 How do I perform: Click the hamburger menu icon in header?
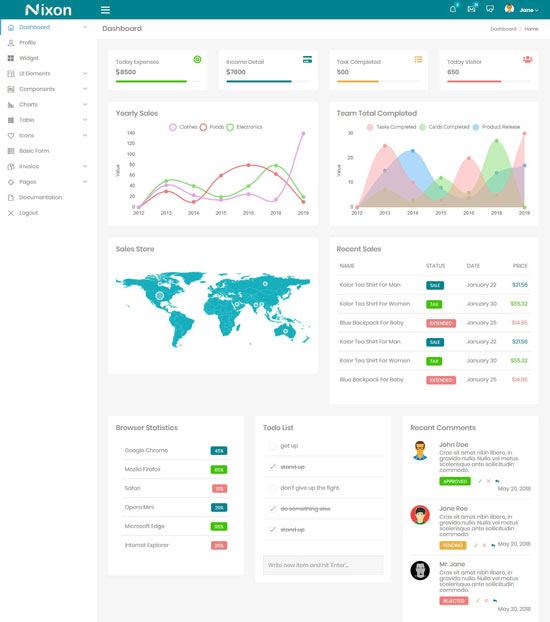[105, 10]
